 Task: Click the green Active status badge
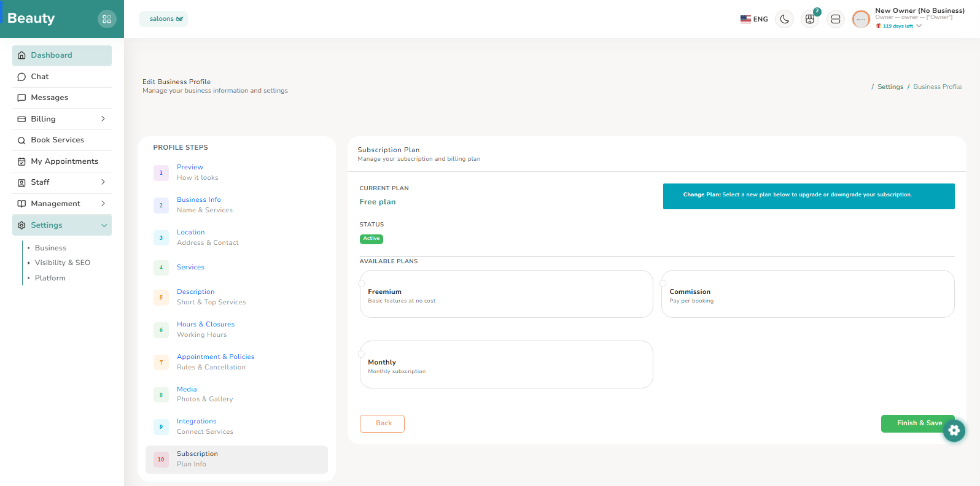coord(371,239)
